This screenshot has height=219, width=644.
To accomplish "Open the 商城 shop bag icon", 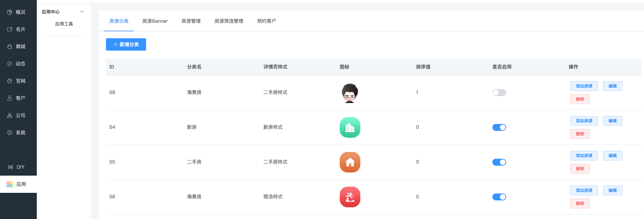I will click(10, 46).
